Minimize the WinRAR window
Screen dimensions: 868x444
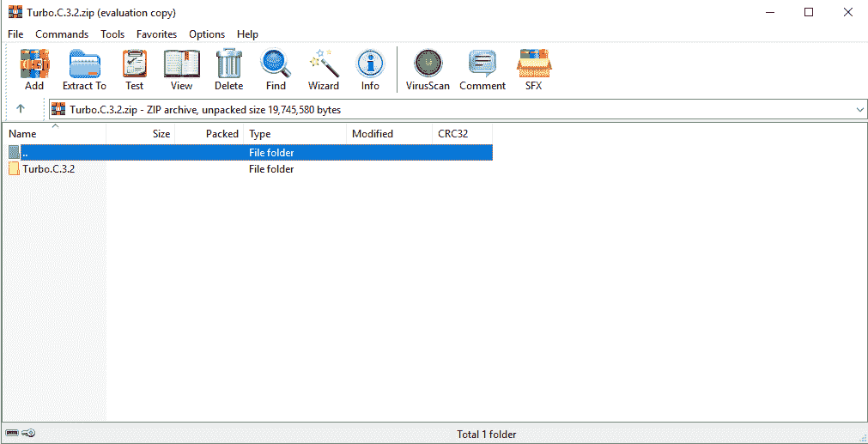770,12
